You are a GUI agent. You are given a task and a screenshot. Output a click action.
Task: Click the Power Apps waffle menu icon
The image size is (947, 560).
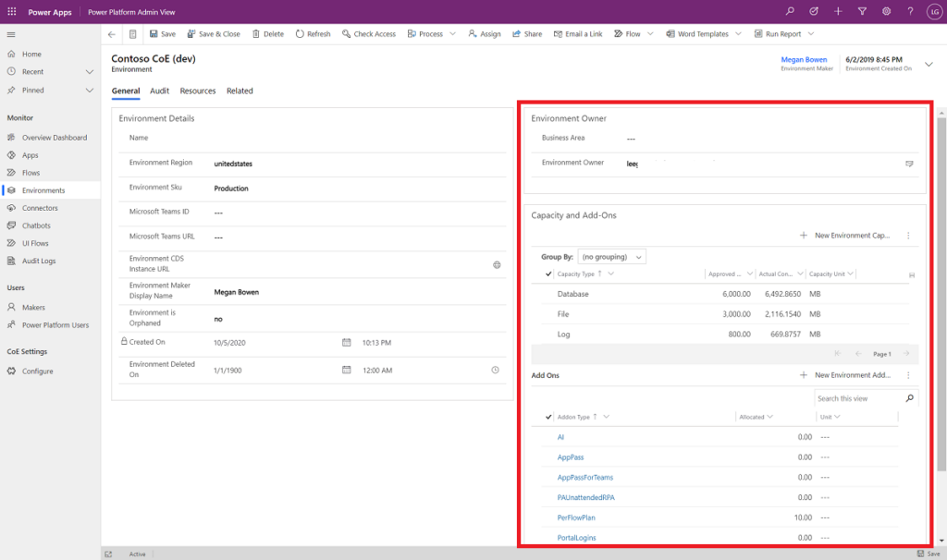coord(12,12)
